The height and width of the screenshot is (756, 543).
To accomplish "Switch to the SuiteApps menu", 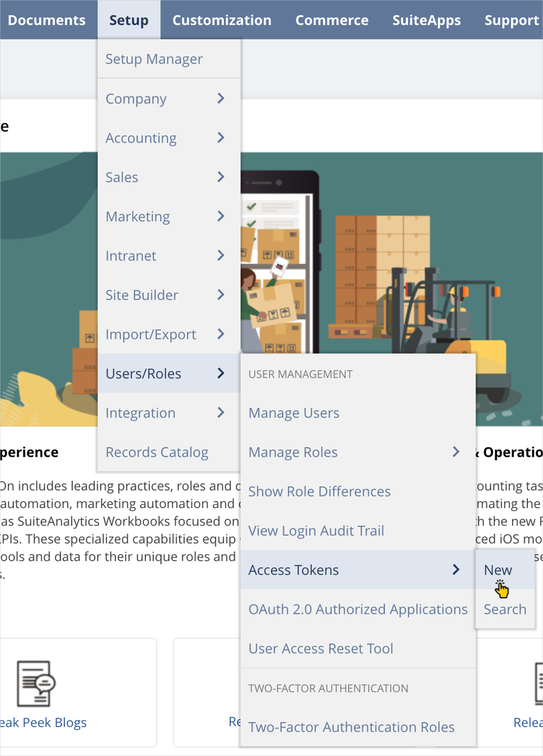I will (426, 20).
